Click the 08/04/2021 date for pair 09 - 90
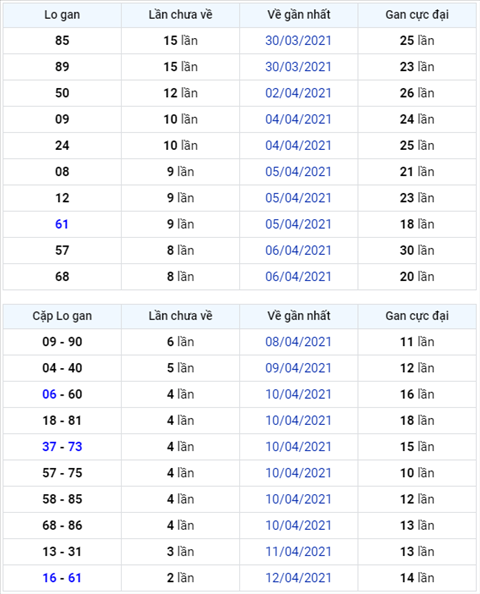Screen dimensions: 480x594 coord(298,342)
